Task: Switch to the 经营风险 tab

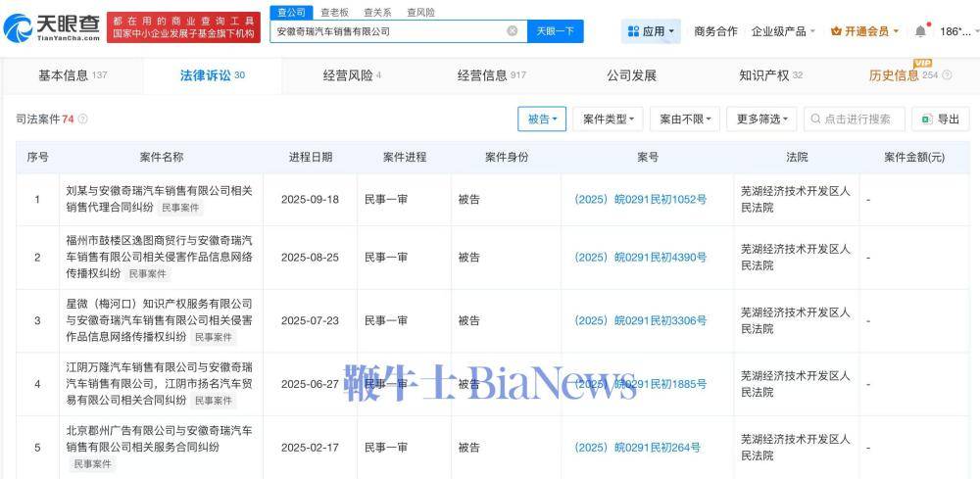Action: [x=351, y=75]
